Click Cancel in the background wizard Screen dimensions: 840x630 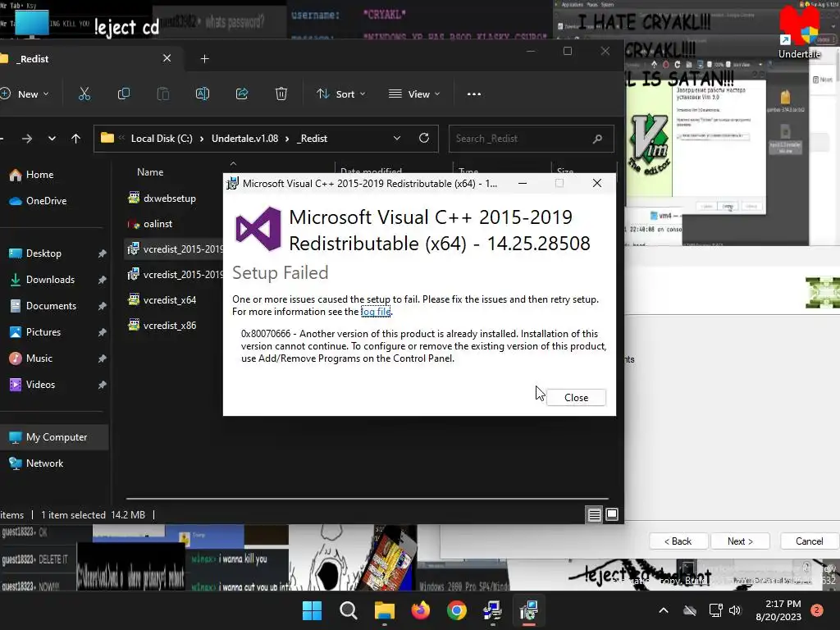click(x=809, y=541)
